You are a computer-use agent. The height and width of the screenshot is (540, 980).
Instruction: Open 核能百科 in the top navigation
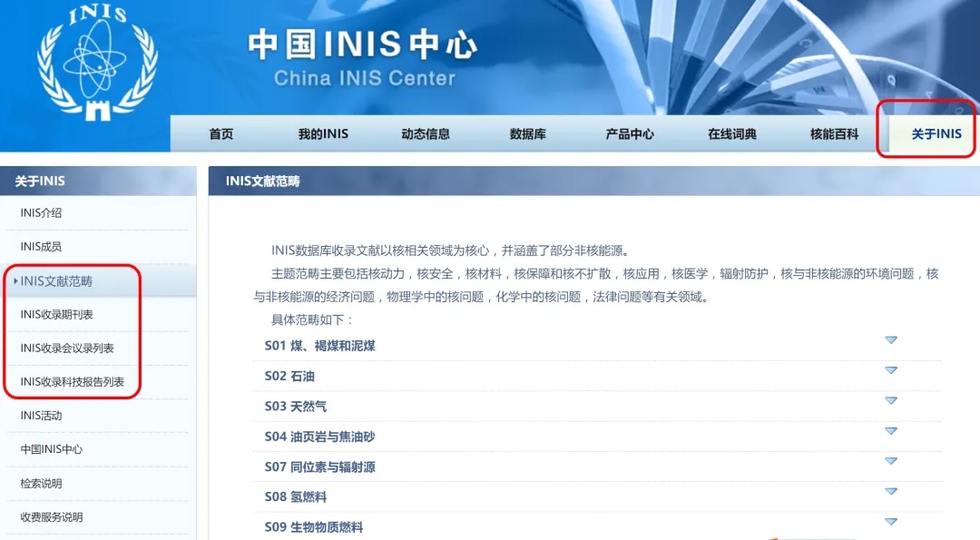[x=835, y=133]
